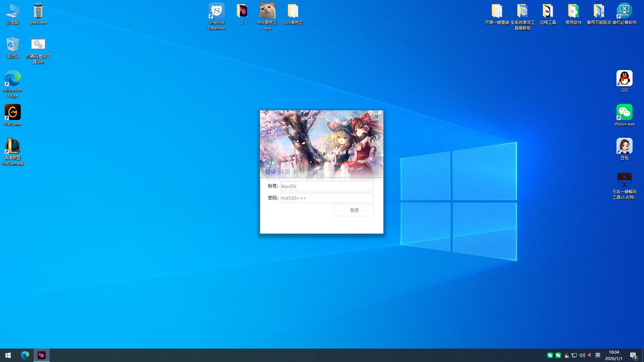
Task: Open the 天喵一键重装 folder
Action: pyautogui.click(x=497, y=14)
